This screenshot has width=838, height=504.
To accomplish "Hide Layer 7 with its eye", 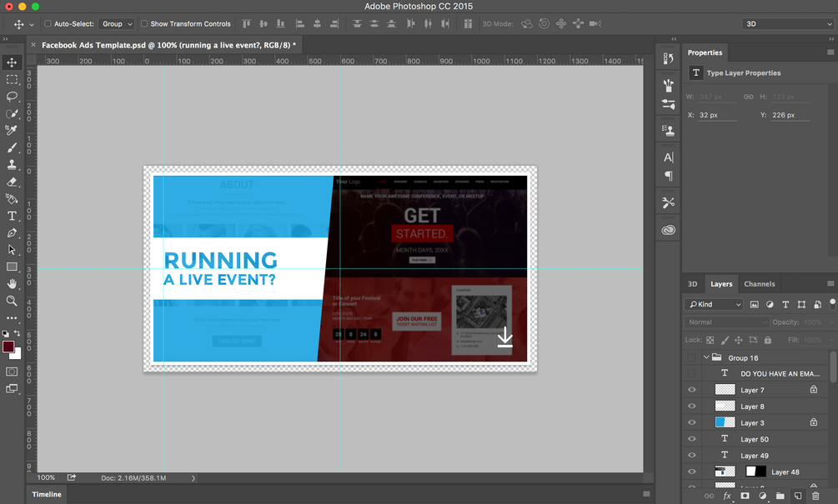I will 691,390.
